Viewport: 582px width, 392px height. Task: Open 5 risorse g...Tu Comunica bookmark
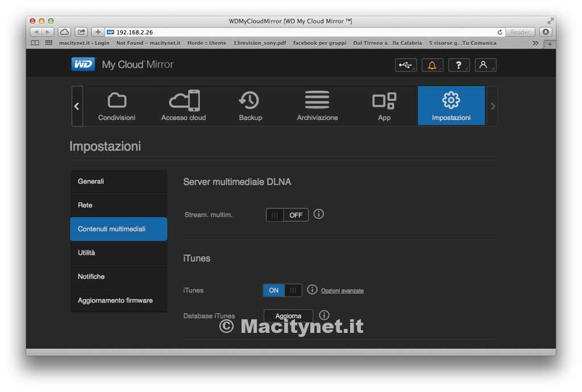[463, 43]
